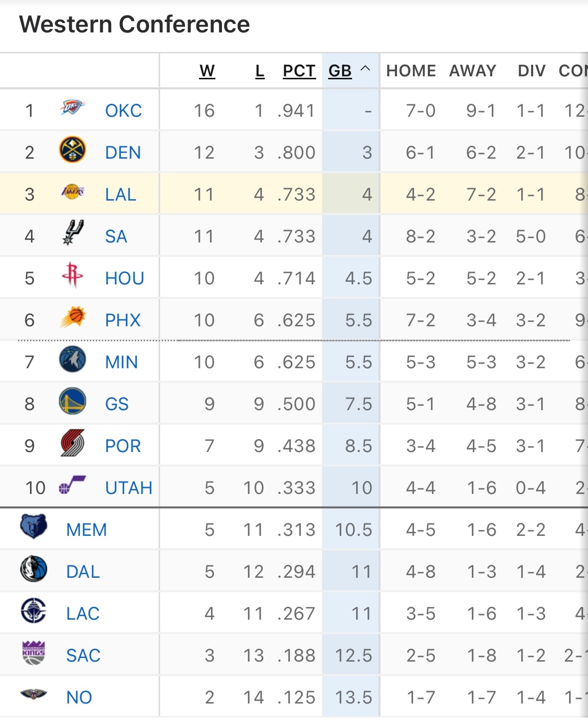Open the UTAH team link
588x720 pixels.
(x=129, y=488)
